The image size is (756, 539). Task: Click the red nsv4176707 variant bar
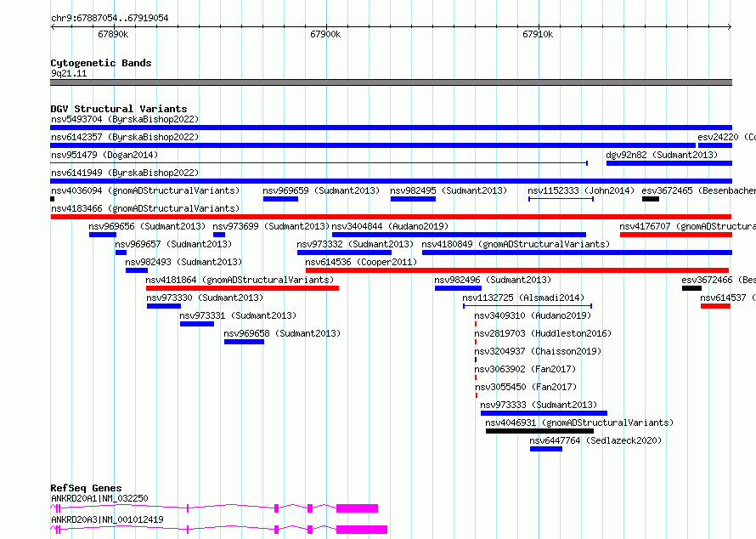[676, 235]
